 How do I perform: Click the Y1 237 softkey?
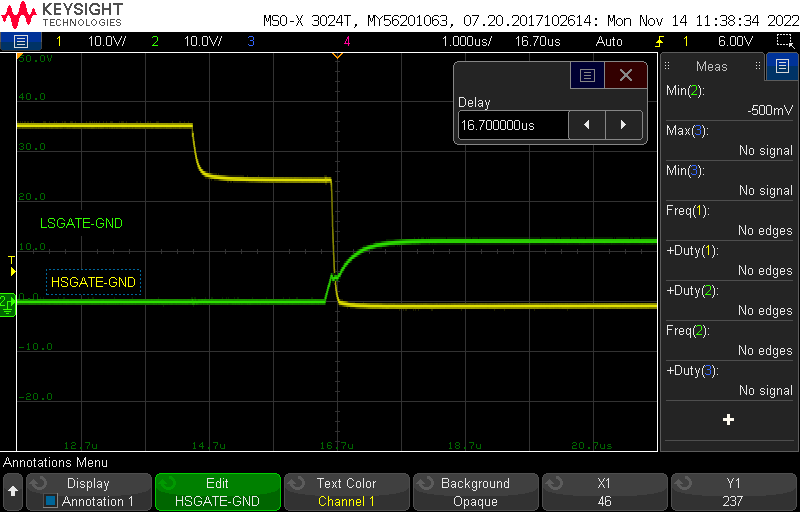733,492
